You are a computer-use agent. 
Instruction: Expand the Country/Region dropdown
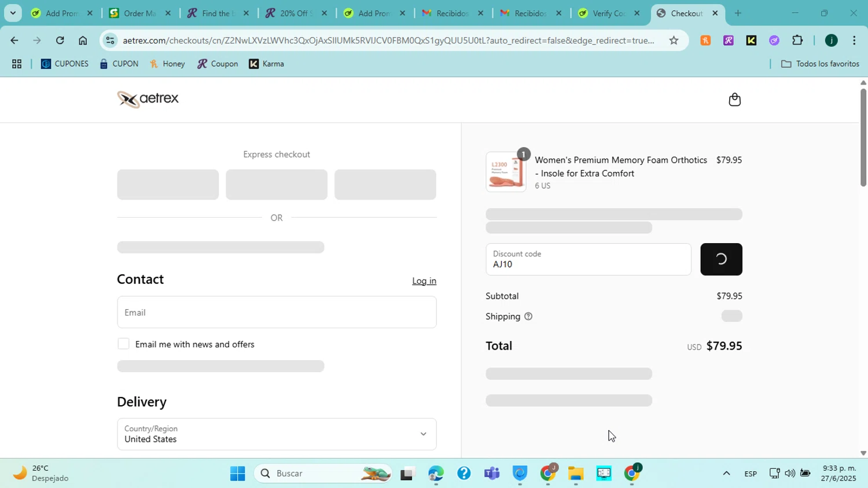[277, 434]
